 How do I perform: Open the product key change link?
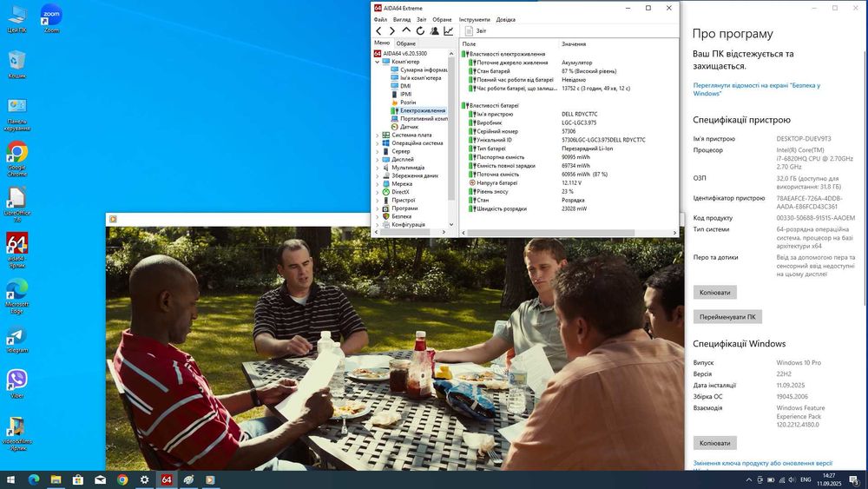(763, 463)
